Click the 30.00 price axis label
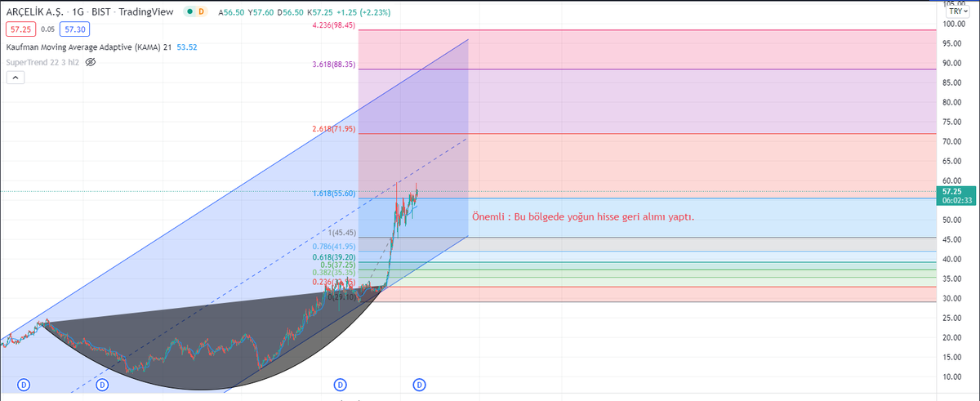The image size is (980, 401). click(x=953, y=298)
